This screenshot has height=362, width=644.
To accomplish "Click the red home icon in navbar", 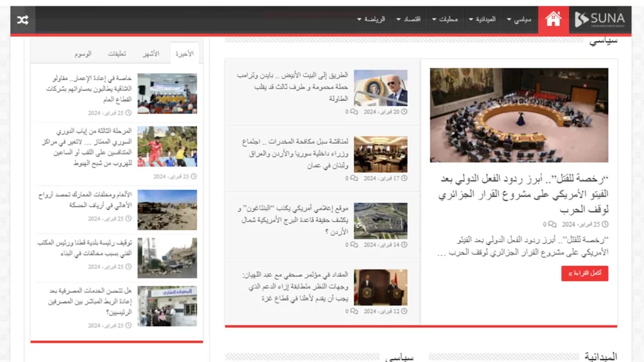I will point(553,19).
